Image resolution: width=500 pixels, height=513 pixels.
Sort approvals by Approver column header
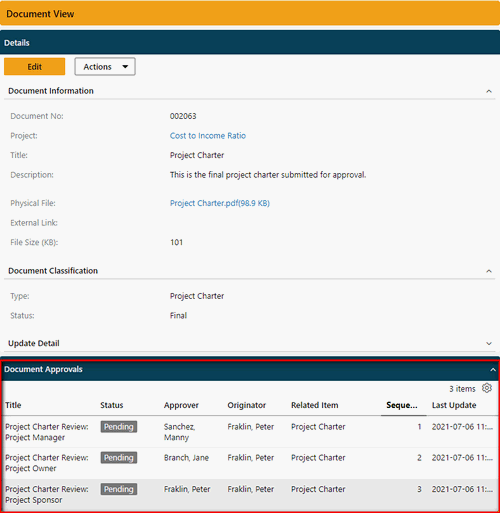click(181, 405)
